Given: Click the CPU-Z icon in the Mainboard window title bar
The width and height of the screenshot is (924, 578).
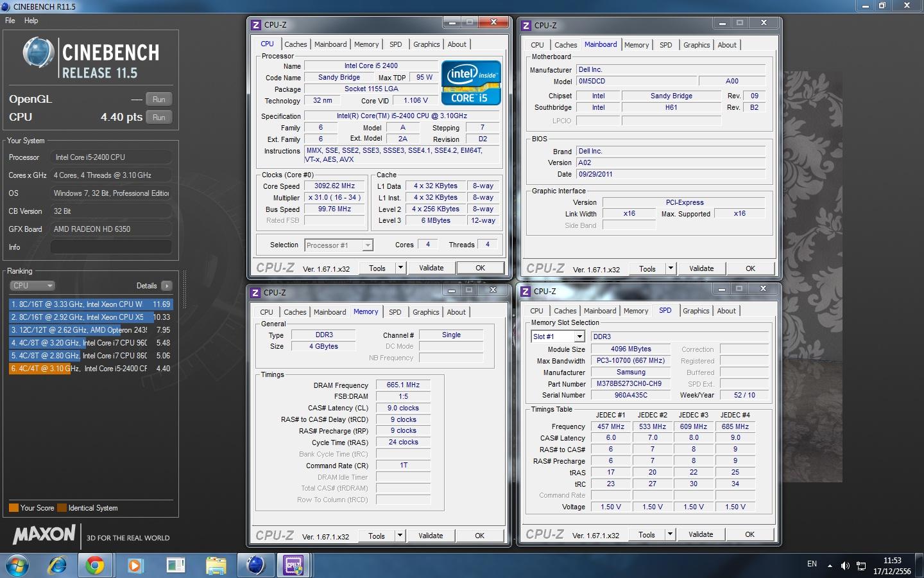Looking at the screenshot, I should point(526,26).
